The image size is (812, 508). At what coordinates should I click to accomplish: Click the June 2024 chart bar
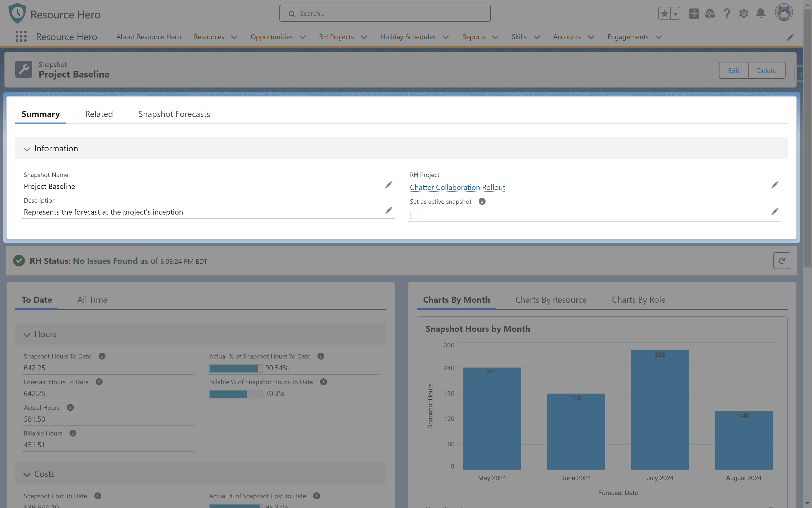pos(576,432)
